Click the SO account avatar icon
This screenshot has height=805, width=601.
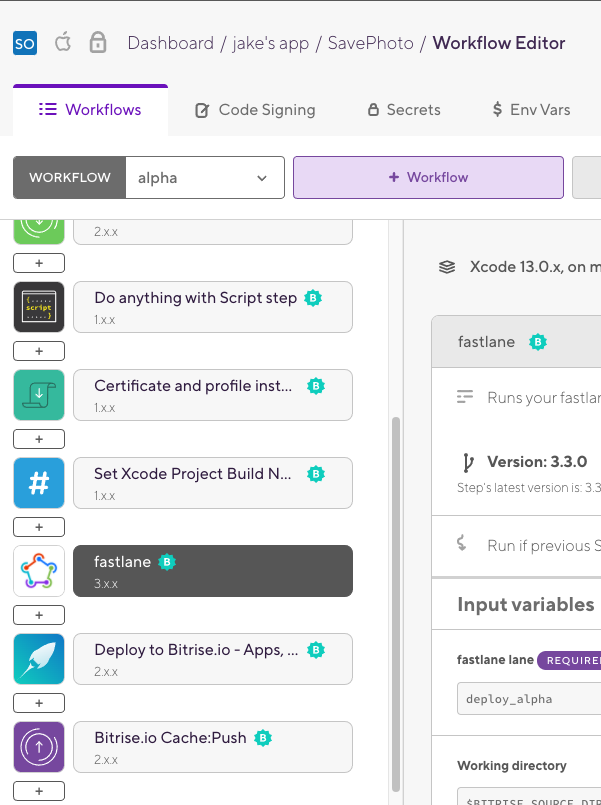[25, 43]
